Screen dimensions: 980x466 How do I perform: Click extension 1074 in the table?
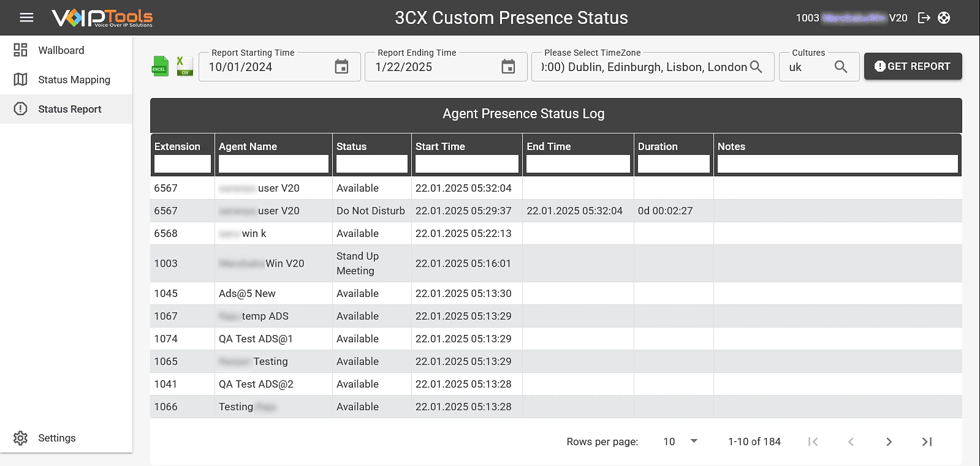(x=166, y=339)
